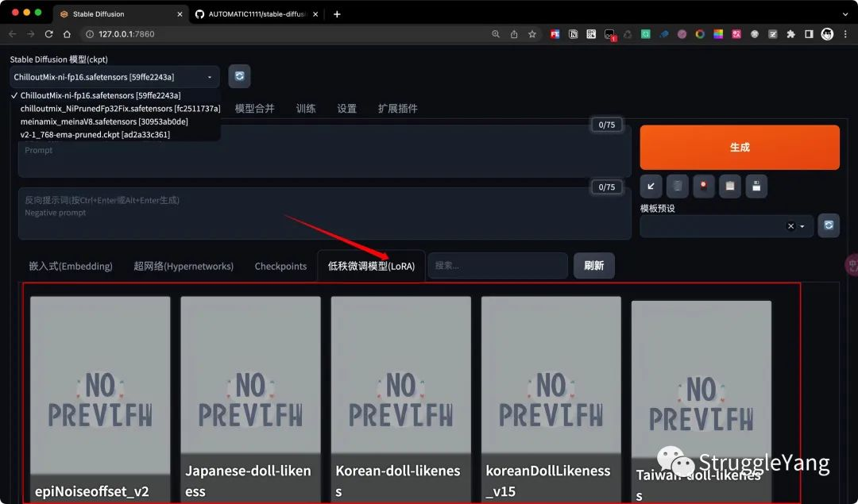Open the rainbow stripes extension icon
Image resolution: width=858 pixels, height=504 pixels.
pyautogui.click(x=718, y=34)
